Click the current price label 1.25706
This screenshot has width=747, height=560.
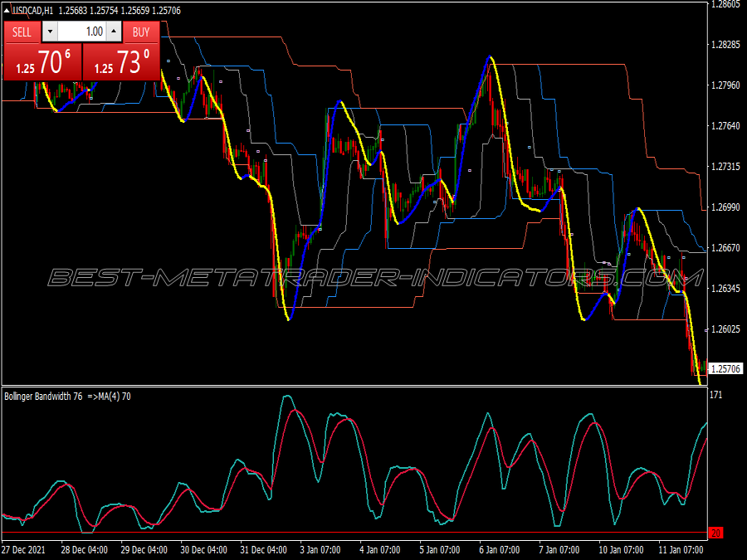tap(725, 368)
